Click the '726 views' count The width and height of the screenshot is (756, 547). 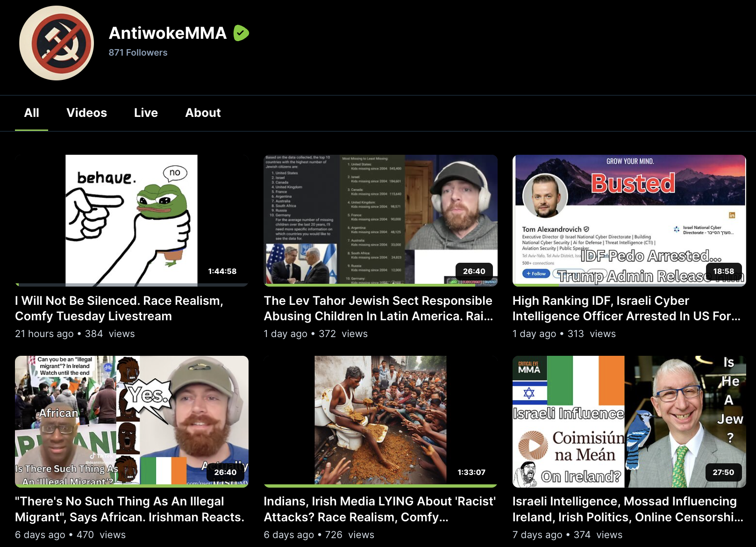(x=350, y=535)
